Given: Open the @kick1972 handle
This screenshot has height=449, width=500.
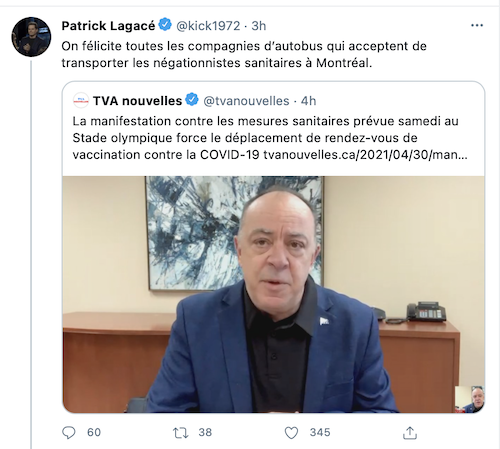Looking at the screenshot, I should tap(208, 26).
